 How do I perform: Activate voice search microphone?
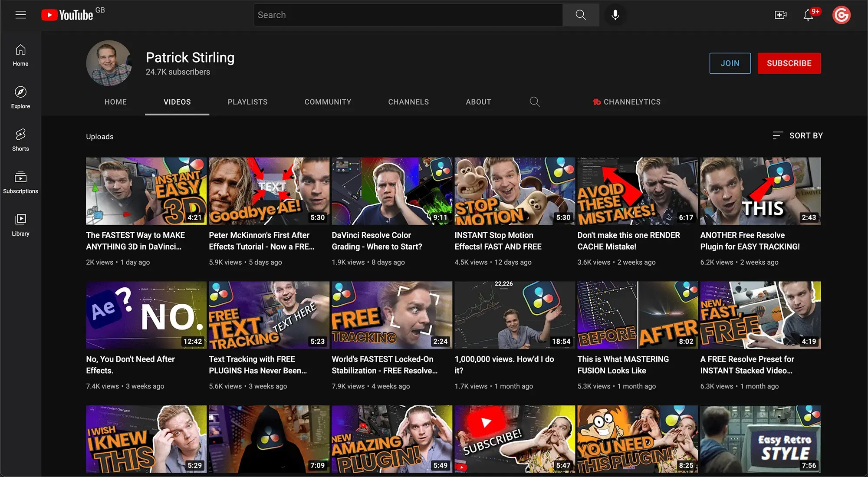pos(615,15)
